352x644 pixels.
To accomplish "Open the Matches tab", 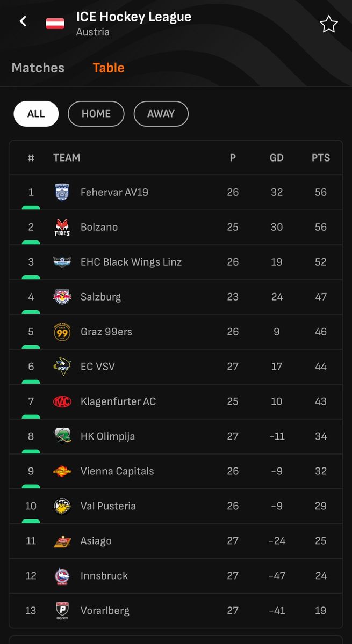I will tap(38, 68).
